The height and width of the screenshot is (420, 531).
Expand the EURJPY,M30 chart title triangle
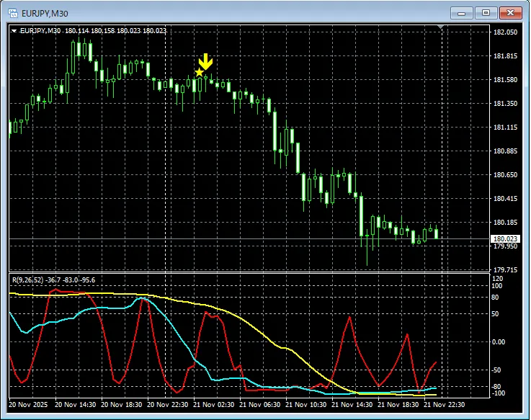[x=14, y=31]
